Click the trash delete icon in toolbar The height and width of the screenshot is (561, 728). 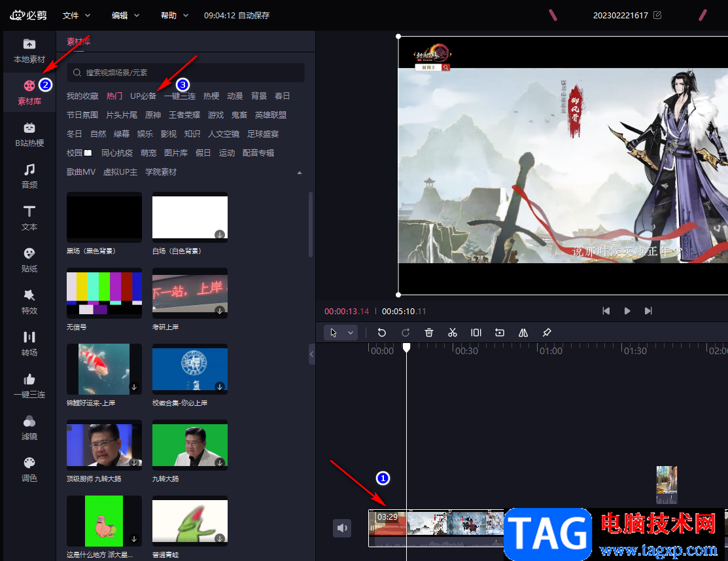click(x=429, y=333)
